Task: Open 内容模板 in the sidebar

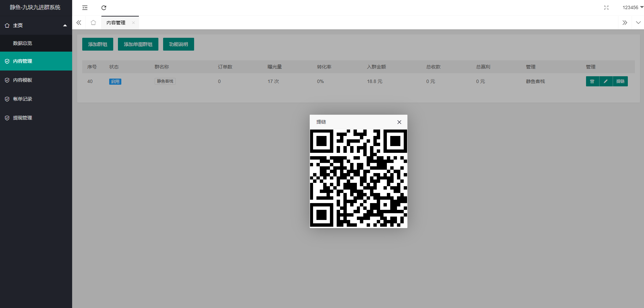Action: click(36, 80)
